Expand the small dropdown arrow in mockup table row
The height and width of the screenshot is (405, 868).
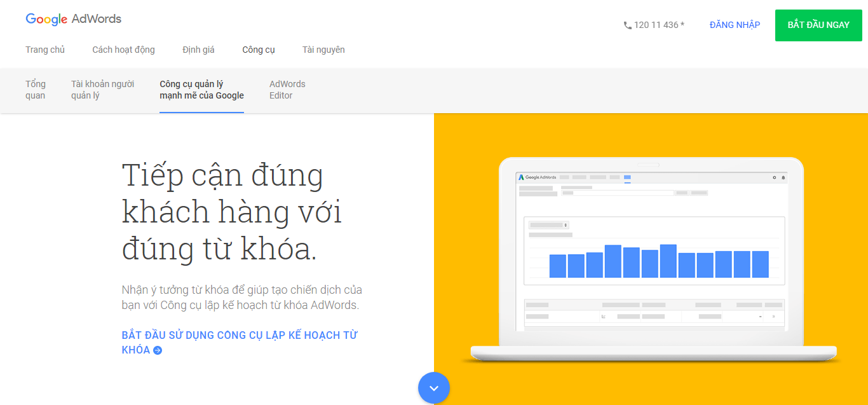point(761,316)
